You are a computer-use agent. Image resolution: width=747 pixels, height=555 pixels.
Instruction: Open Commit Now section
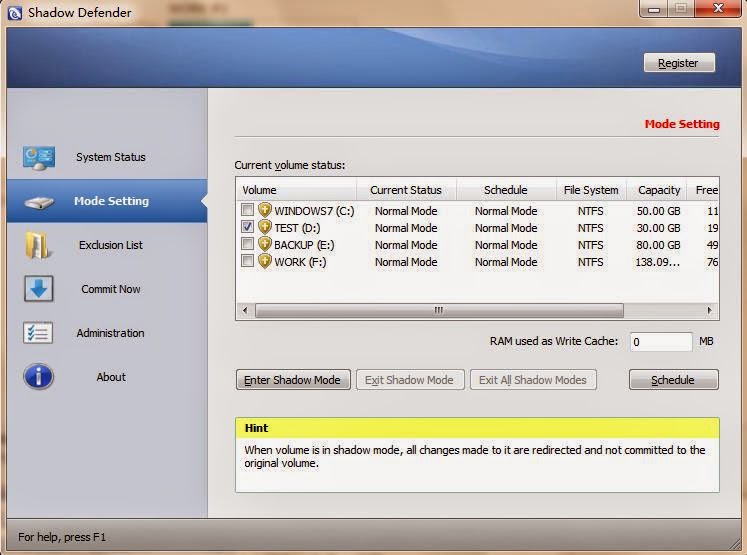click(107, 289)
